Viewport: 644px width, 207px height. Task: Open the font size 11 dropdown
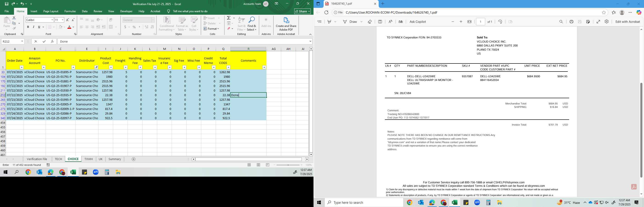(62, 20)
